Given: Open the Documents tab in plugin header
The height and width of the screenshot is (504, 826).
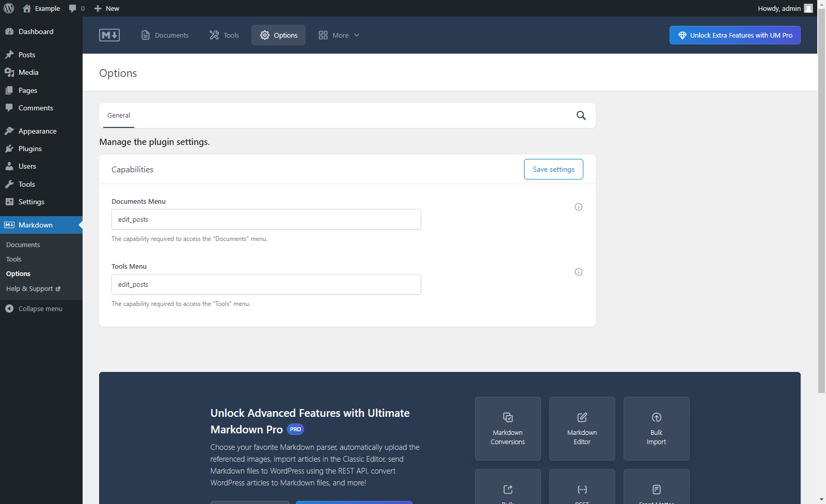Looking at the screenshot, I should [165, 35].
